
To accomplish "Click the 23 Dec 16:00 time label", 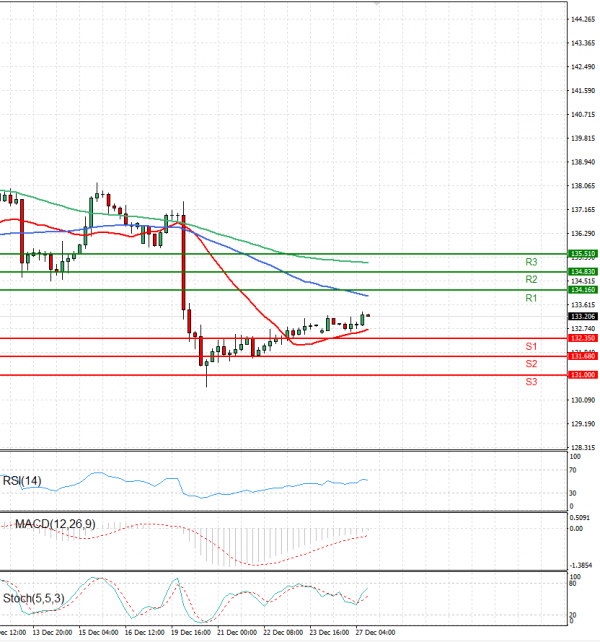I will click(329, 633).
